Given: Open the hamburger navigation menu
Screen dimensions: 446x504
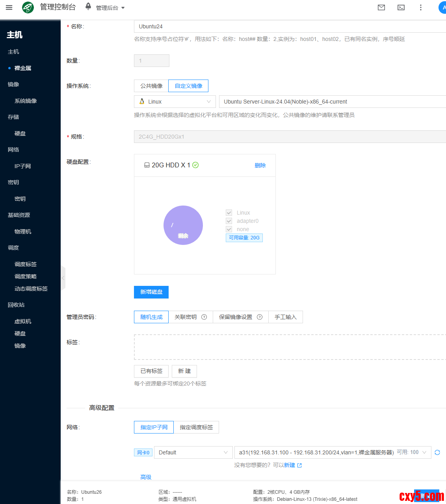Looking at the screenshot, I should point(9,7).
